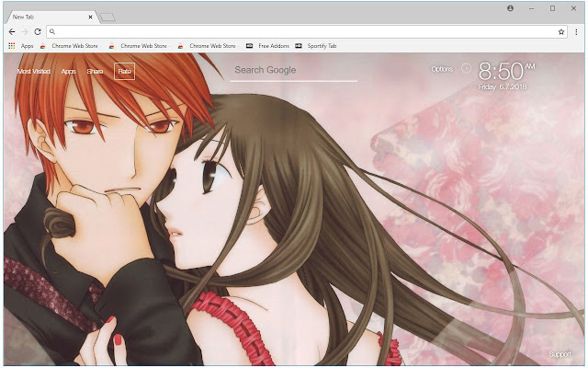Open the Apps menu on the page
The width and height of the screenshot is (588, 368).
click(x=69, y=72)
